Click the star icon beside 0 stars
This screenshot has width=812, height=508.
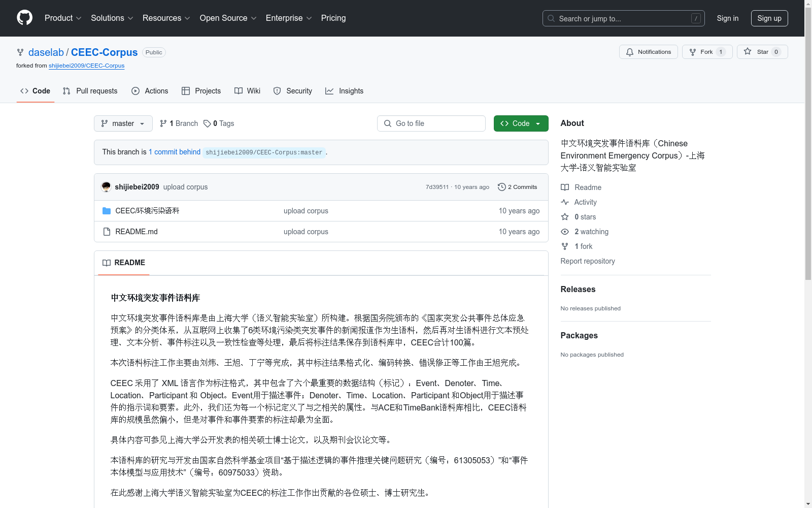tap(565, 217)
